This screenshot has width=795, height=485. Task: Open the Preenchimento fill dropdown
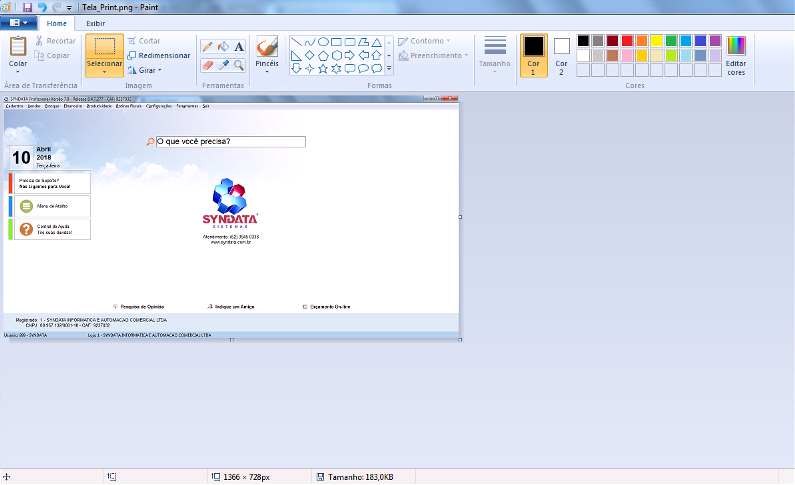(433, 55)
